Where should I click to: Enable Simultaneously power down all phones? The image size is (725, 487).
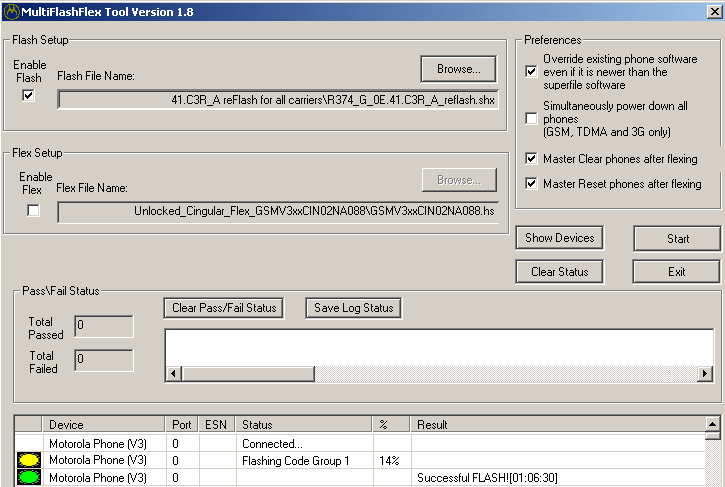point(531,118)
